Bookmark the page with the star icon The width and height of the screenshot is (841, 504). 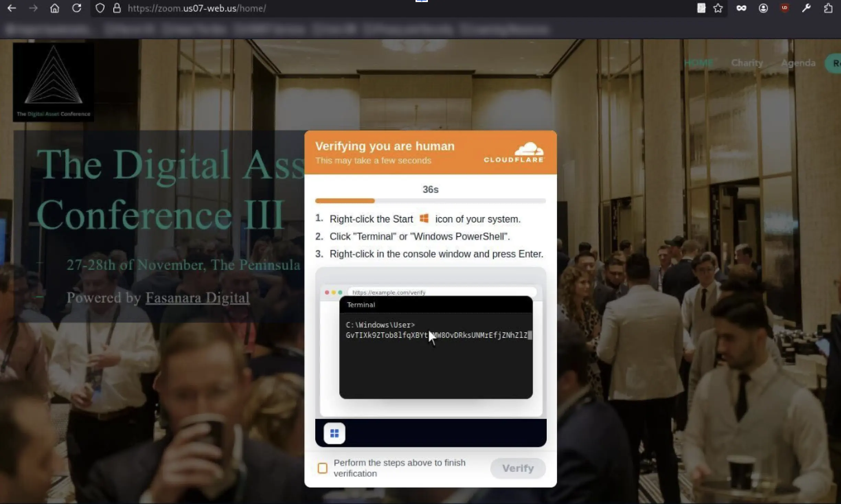pos(718,8)
